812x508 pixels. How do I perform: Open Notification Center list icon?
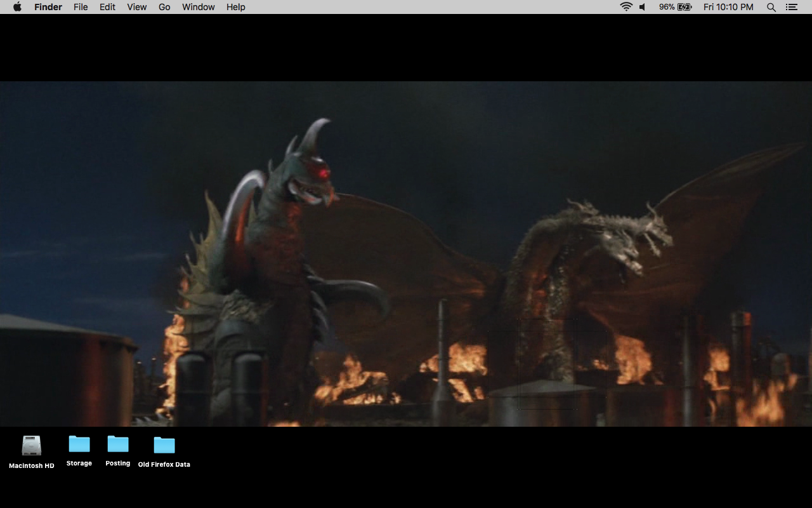[791, 7]
